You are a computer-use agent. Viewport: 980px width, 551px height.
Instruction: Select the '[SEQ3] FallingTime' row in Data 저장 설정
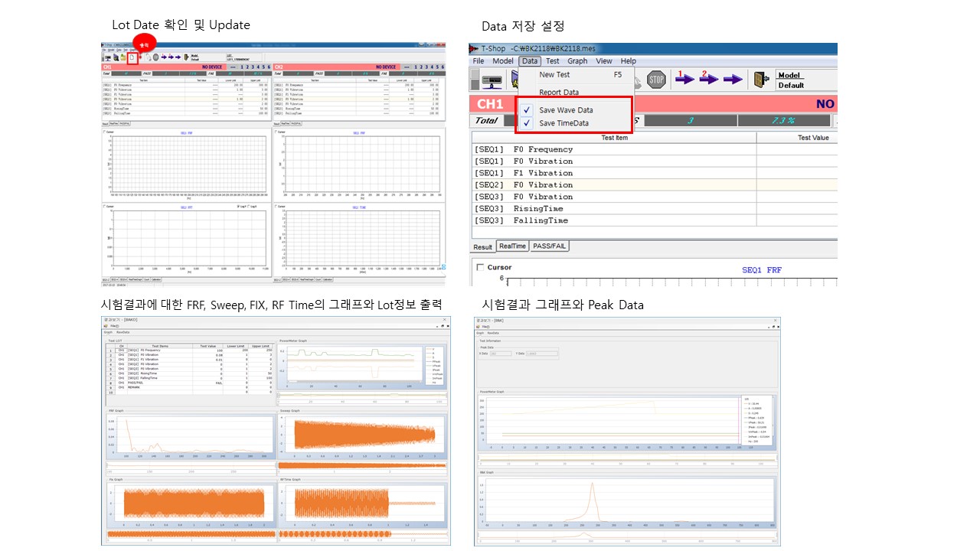(x=655, y=220)
